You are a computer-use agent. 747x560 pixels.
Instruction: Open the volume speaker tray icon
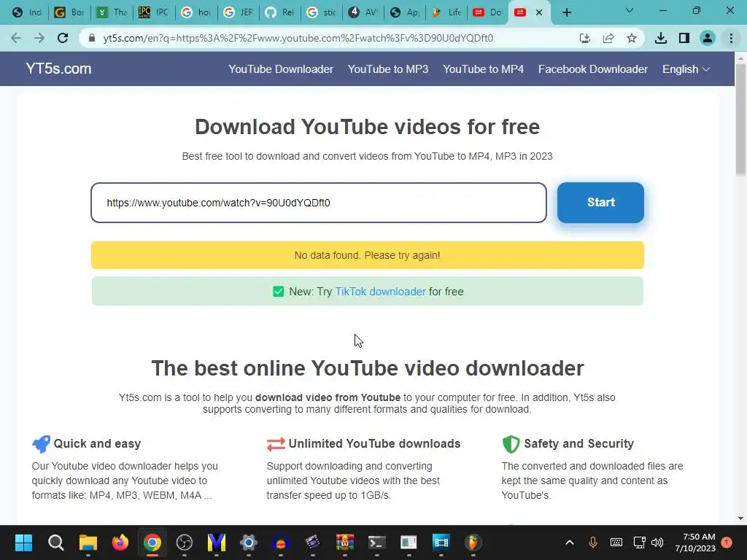657,542
